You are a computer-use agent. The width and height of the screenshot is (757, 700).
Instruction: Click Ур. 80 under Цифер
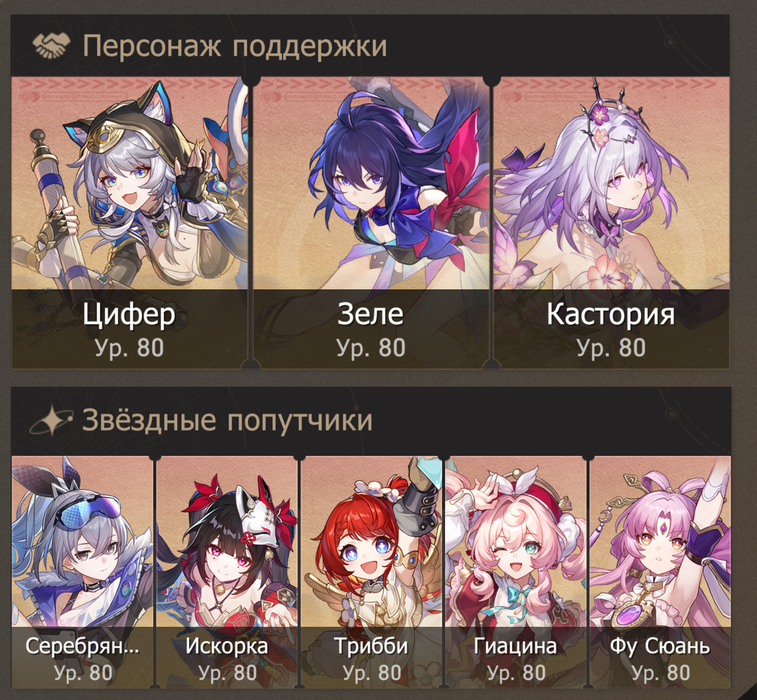(129, 348)
